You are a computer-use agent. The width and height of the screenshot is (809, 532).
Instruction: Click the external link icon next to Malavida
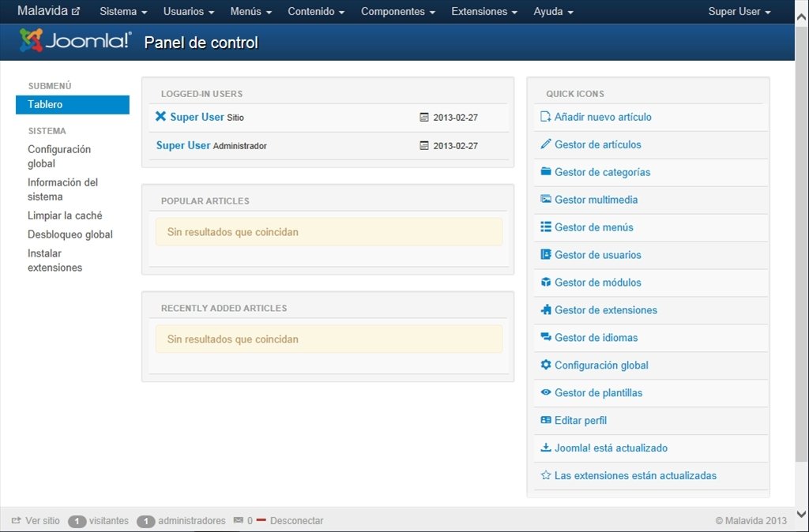(75, 11)
